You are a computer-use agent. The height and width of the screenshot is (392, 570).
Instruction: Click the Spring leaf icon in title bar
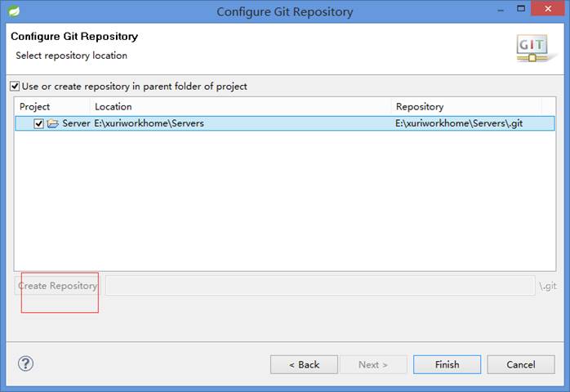tap(13, 11)
